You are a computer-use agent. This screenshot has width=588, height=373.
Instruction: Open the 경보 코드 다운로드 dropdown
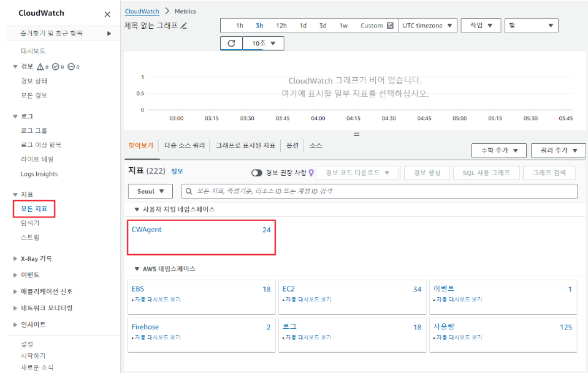(357, 173)
